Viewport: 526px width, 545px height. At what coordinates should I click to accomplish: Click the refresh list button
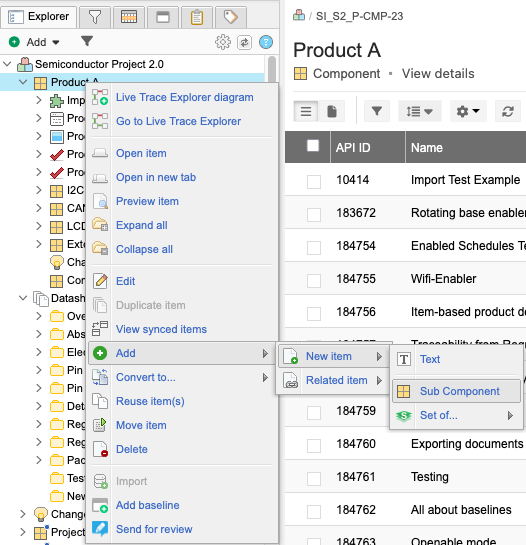click(x=508, y=112)
